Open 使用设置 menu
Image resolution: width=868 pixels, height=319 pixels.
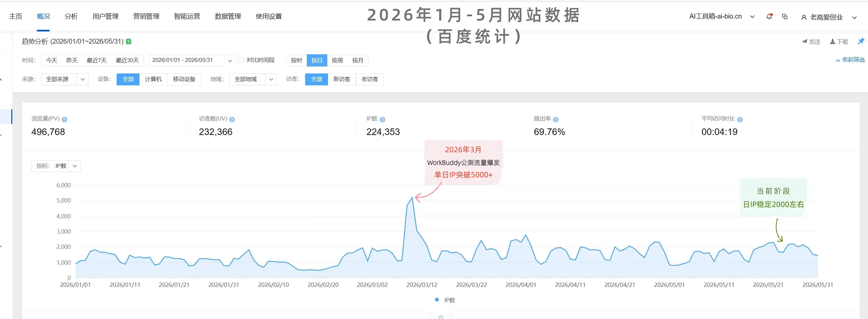pos(269,16)
